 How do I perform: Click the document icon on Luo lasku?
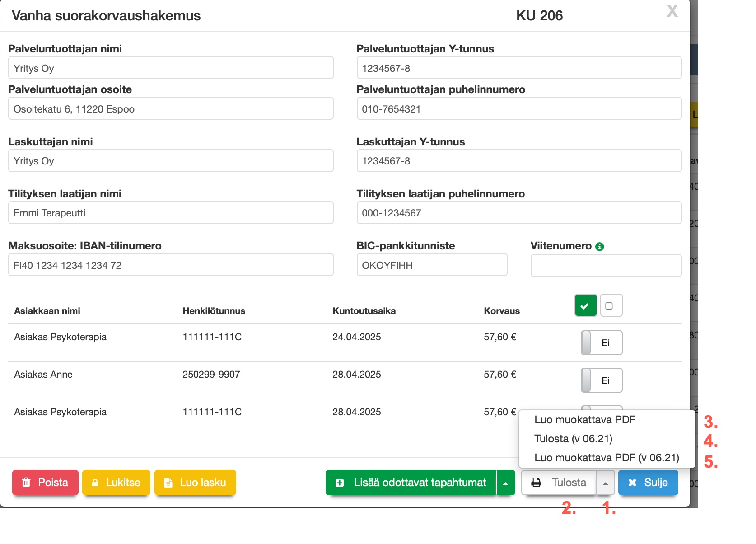tap(168, 483)
